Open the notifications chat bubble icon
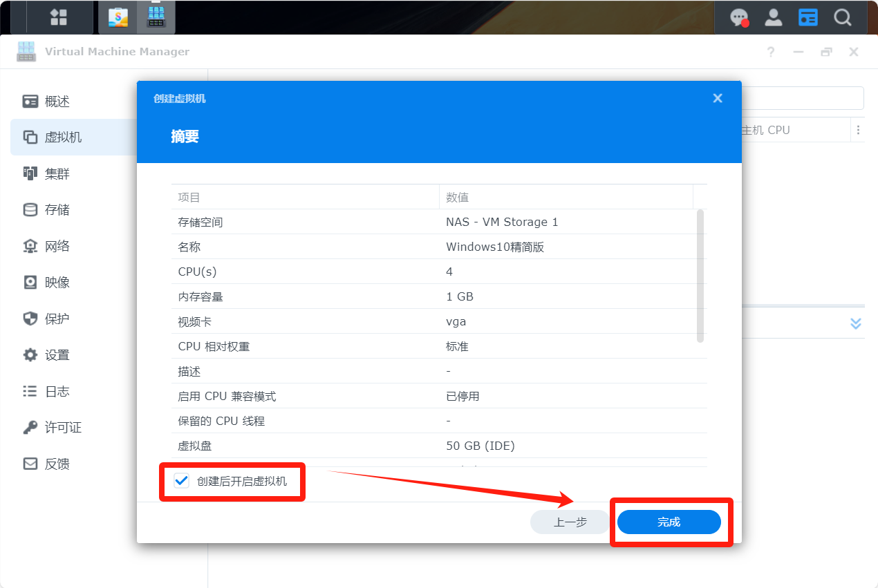 [x=740, y=17]
